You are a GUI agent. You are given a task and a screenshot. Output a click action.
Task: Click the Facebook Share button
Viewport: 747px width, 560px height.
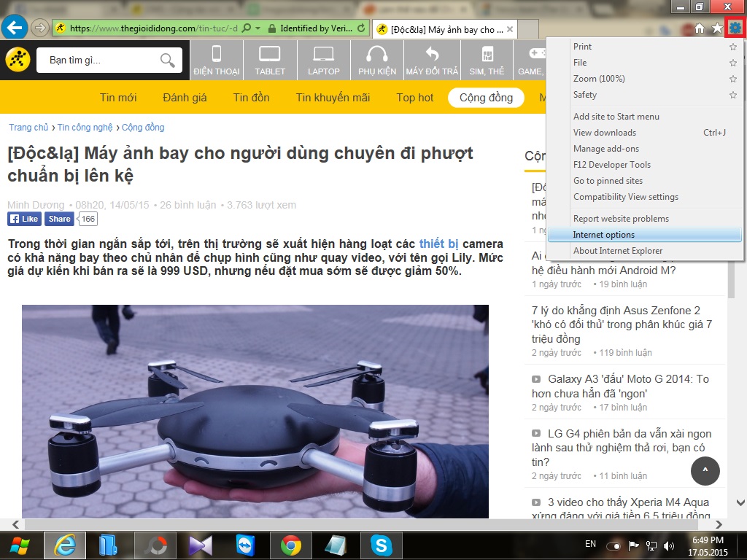pyautogui.click(x=59, y=219)
